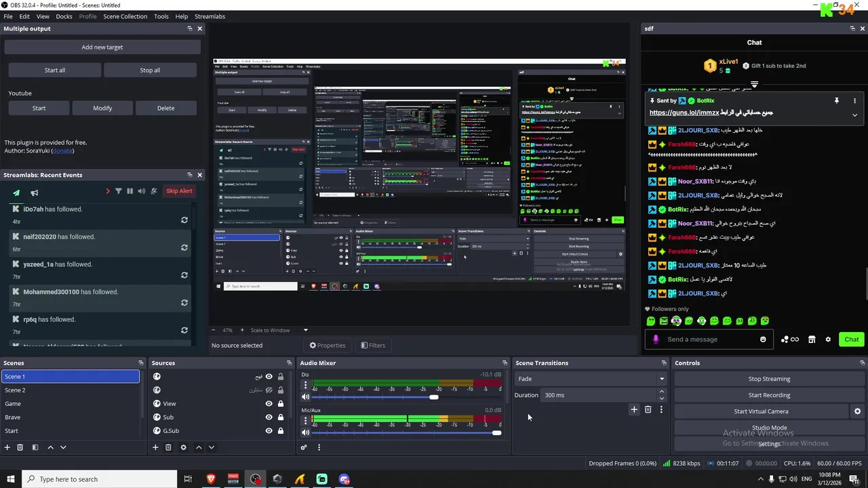Open the guns.lol/immzx link in chat
This screenshot has height=488, width=868.
(684, 113)
